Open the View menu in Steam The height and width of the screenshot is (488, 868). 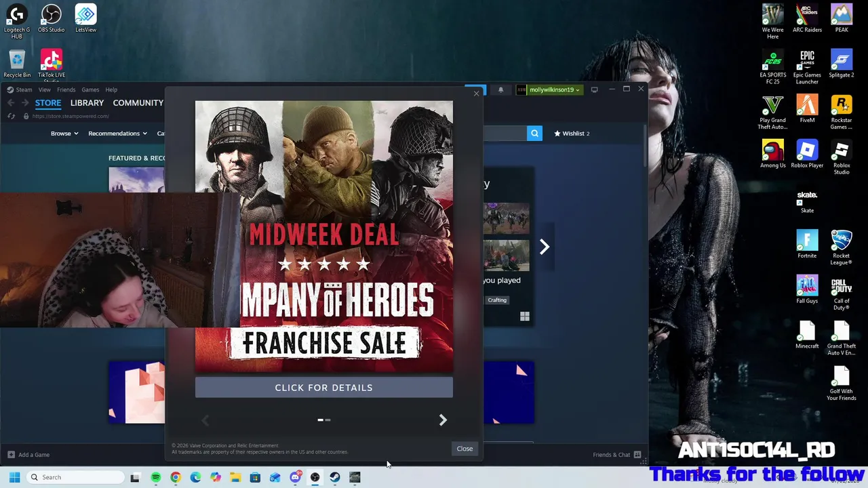point(44,89)
